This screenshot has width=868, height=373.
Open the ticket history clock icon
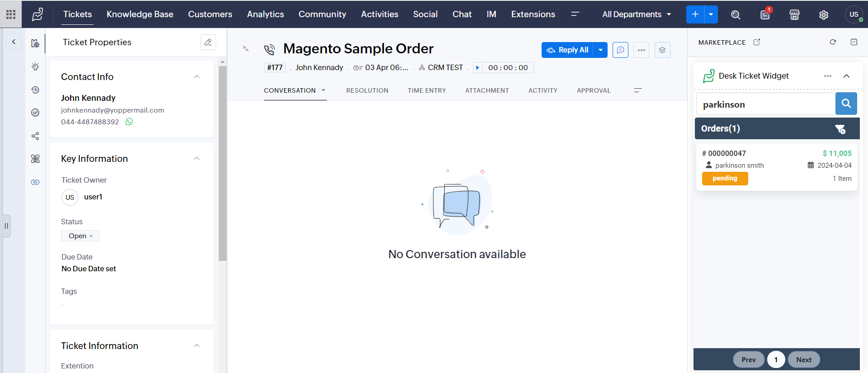click(35, 90)
